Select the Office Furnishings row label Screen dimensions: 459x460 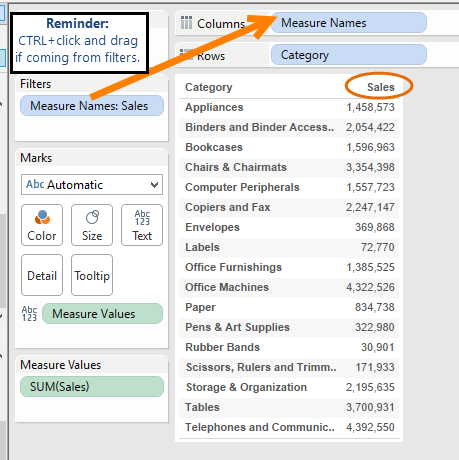point(234,267)
